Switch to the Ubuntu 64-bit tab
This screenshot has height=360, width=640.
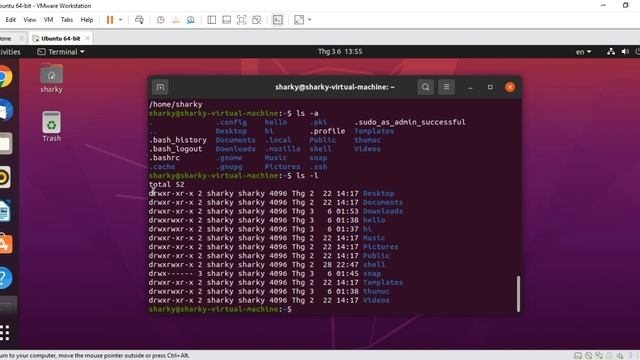pyautogui.click(x=60, y=38)
